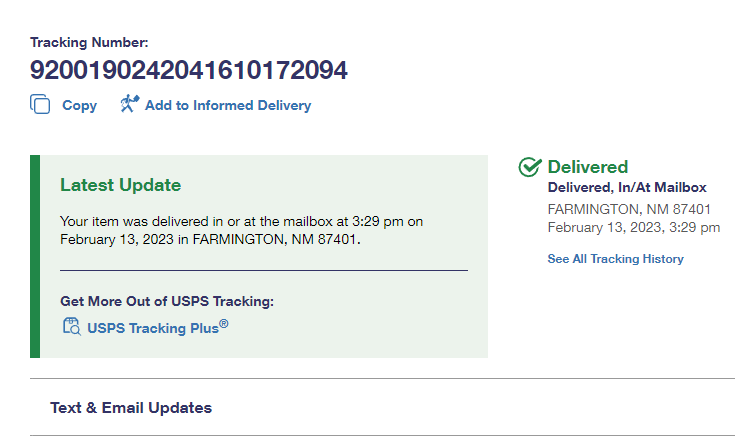Select the green Delivered status heading
Image resolution: width=735 pixels, height=447 pixels.
coord(588,167)
